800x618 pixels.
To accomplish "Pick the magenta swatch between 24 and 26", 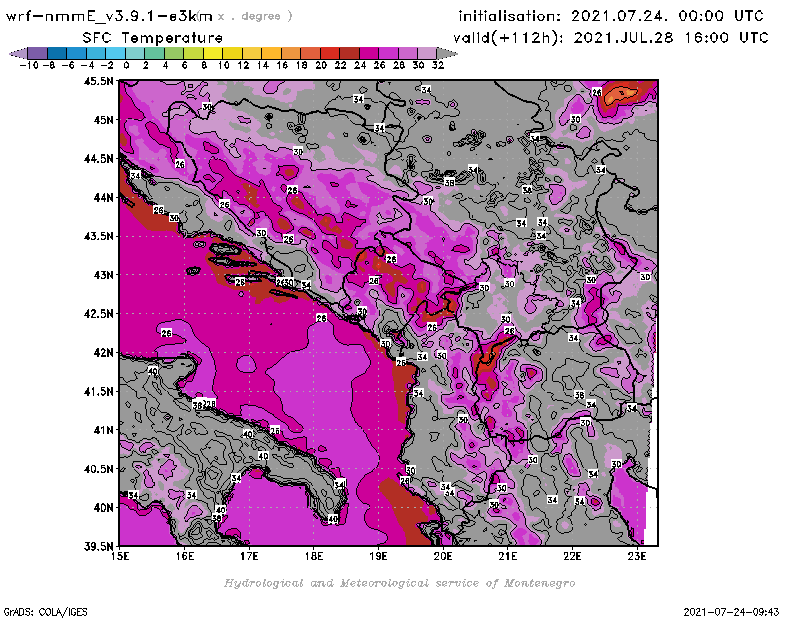I will click(x=369, y=53).
